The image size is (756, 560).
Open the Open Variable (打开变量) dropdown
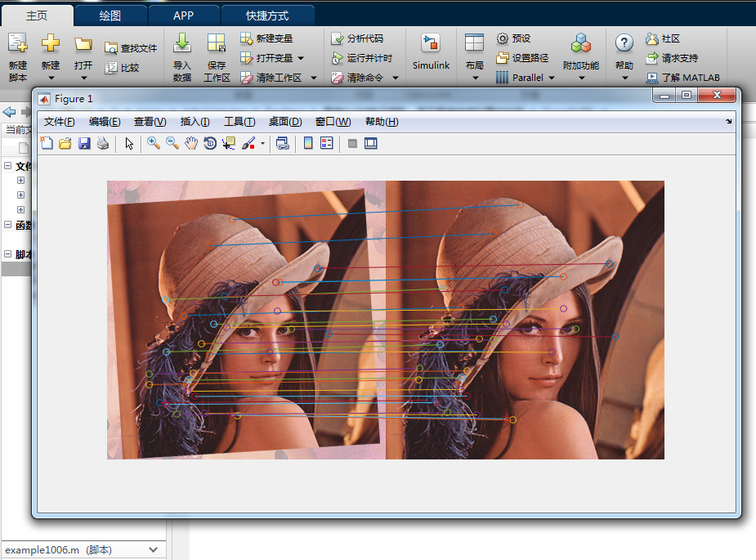pyautogui.click(x=301, y=58)
